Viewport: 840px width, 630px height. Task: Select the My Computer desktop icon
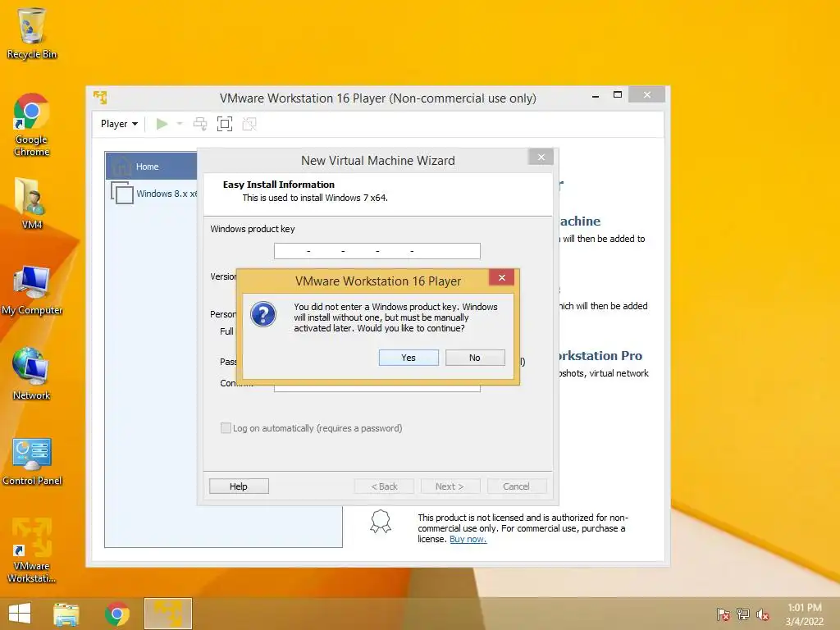[x=32, y=290]
